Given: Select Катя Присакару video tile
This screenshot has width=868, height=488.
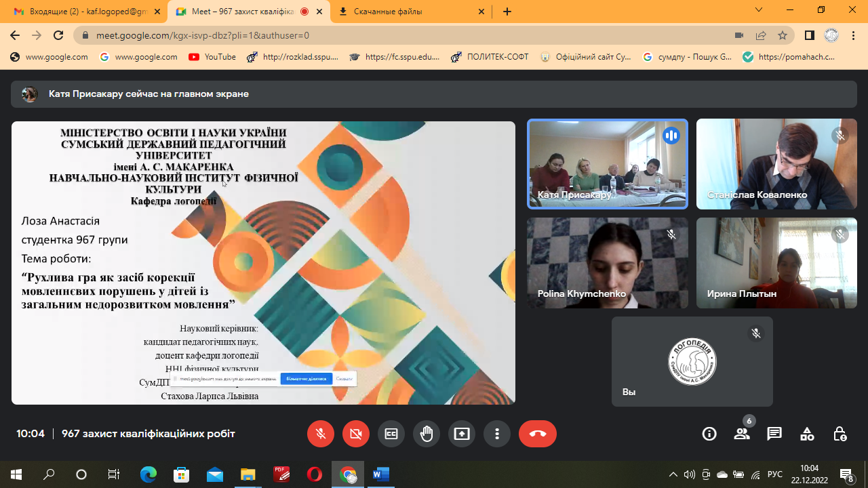Looking at the screenshot, I should click(x=608, y=164).
